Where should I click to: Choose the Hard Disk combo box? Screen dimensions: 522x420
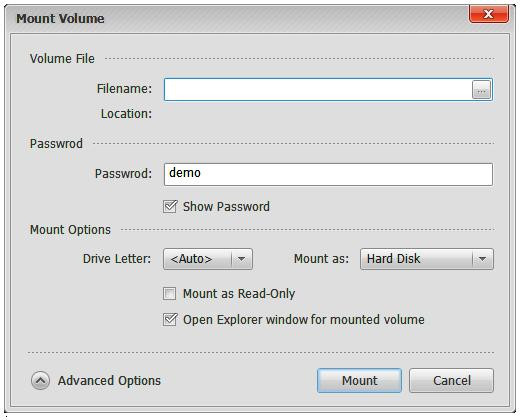tap(427, 259)
